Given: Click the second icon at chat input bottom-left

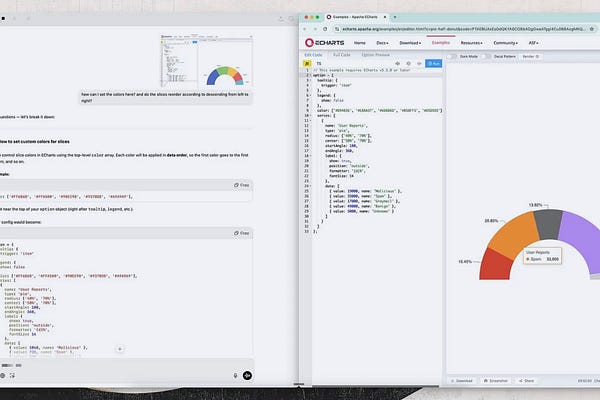Looking at the screenshot, I should (x=12, y=376).
